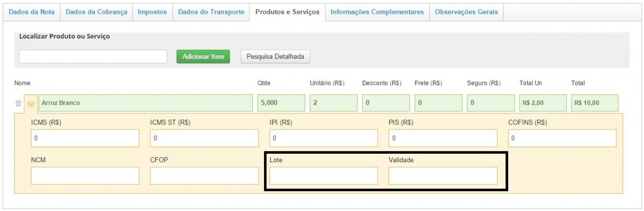
Task: Click the 'Desconto (R$)' column header
Action: click(382, 83)
